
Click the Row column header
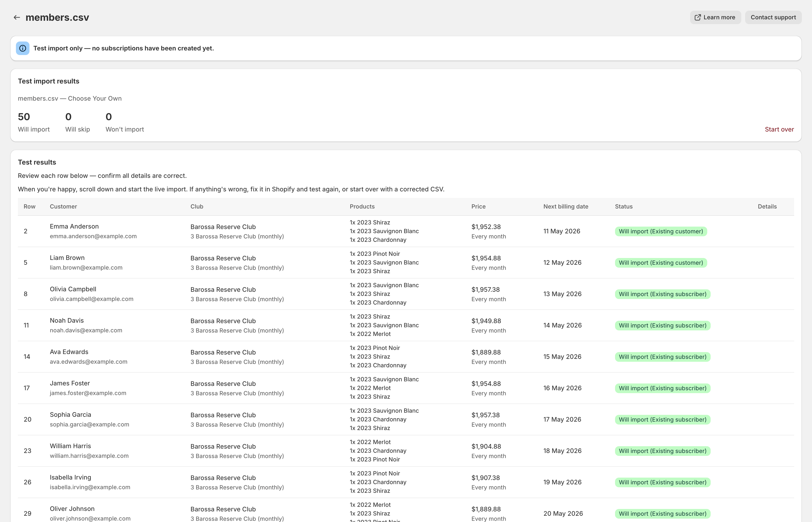(x=29, y=206)
